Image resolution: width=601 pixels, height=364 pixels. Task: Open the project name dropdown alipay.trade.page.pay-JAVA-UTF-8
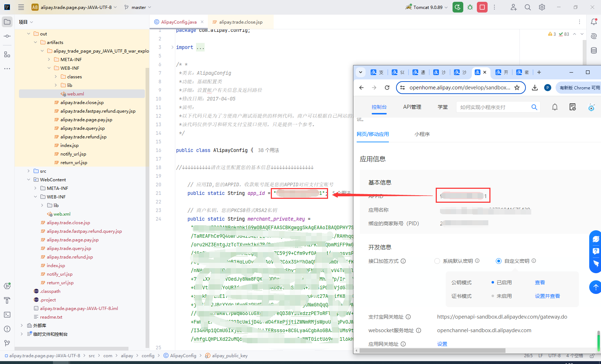pyautogui.click(x=74, y=7)
